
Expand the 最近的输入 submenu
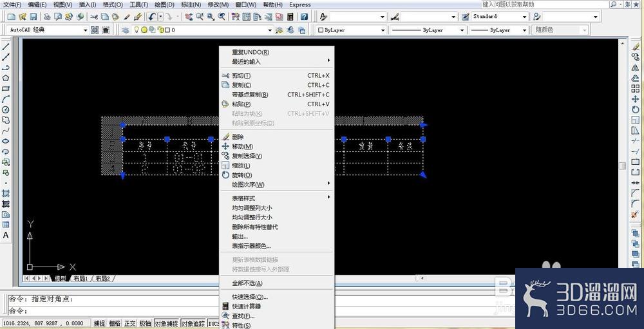coord(277,62)
